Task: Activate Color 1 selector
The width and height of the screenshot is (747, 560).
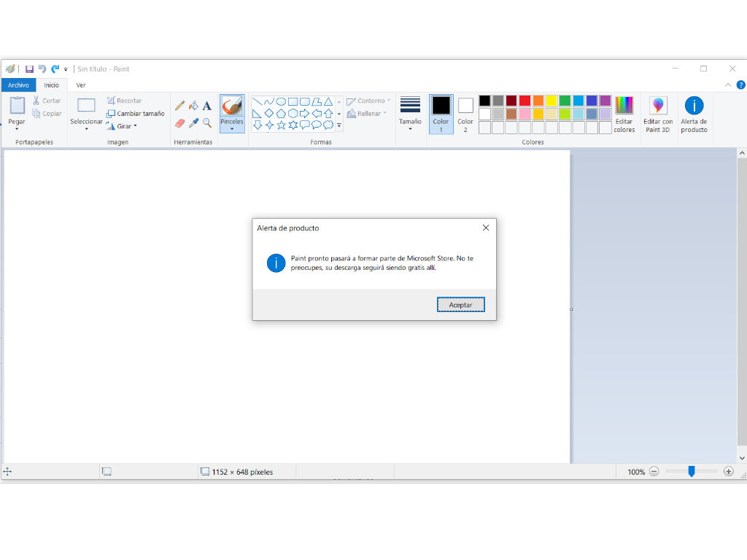Action: 441,114
